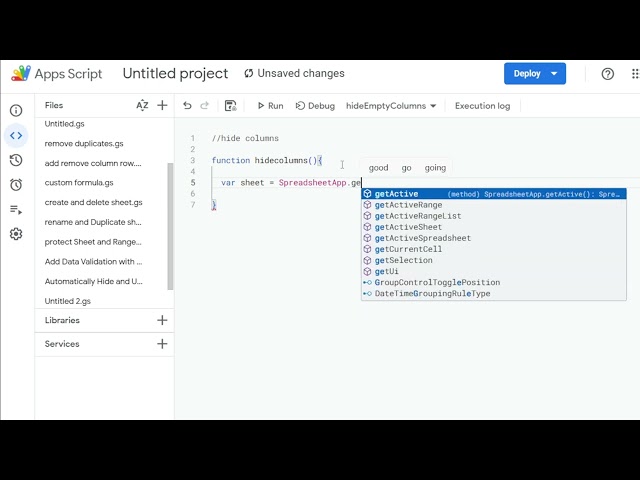The height and width of the screenshot is (480, 640).
Task: Open protect Sheet and Range file
Action: (x=93, y=242)
